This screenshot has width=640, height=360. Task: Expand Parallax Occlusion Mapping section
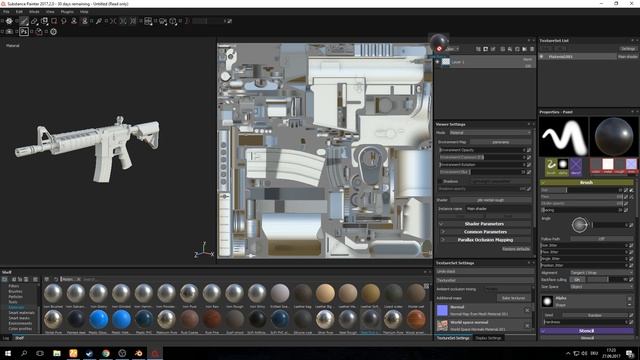tap(484, 240)
